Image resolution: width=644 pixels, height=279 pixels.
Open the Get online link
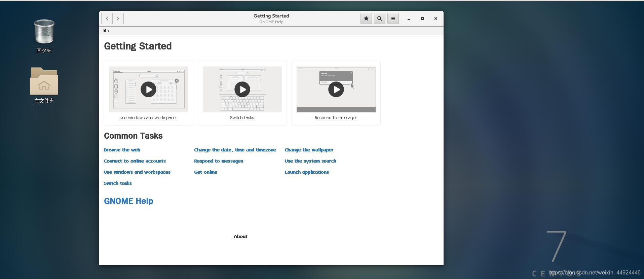pos(206,172)
